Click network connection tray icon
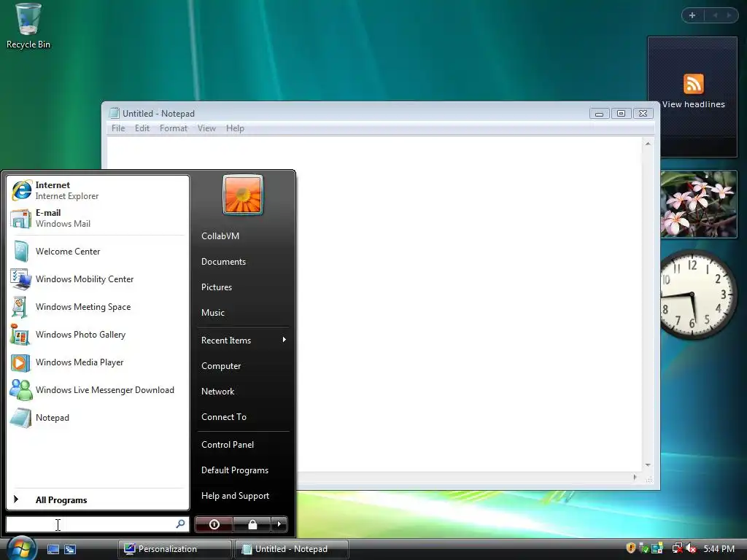The width and height of the screenshot is (747, 560). (677, 548)
